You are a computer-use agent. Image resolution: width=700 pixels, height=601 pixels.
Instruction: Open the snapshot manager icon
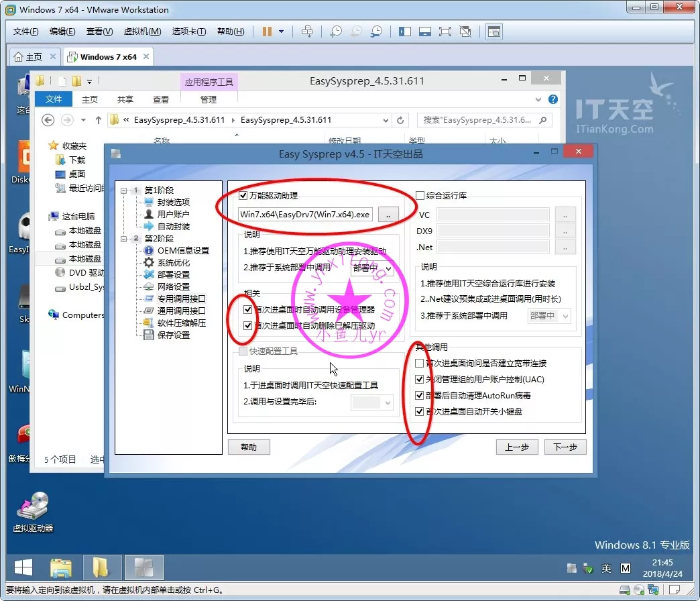377,32
